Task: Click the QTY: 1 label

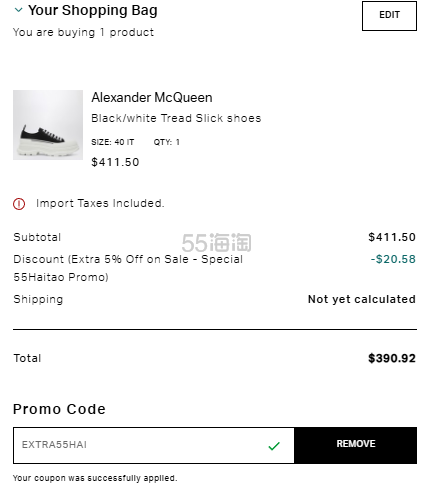Action: (x=167, y=142)
